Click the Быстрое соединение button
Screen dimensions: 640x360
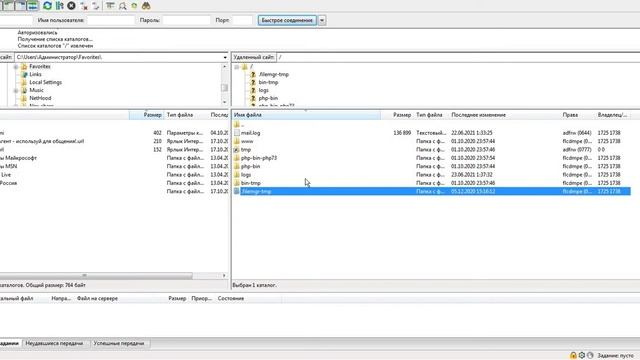point(287,20)
